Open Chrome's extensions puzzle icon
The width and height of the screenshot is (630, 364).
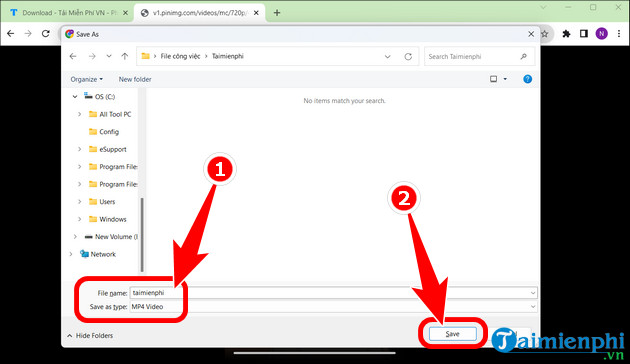click(x=566, y=34)
